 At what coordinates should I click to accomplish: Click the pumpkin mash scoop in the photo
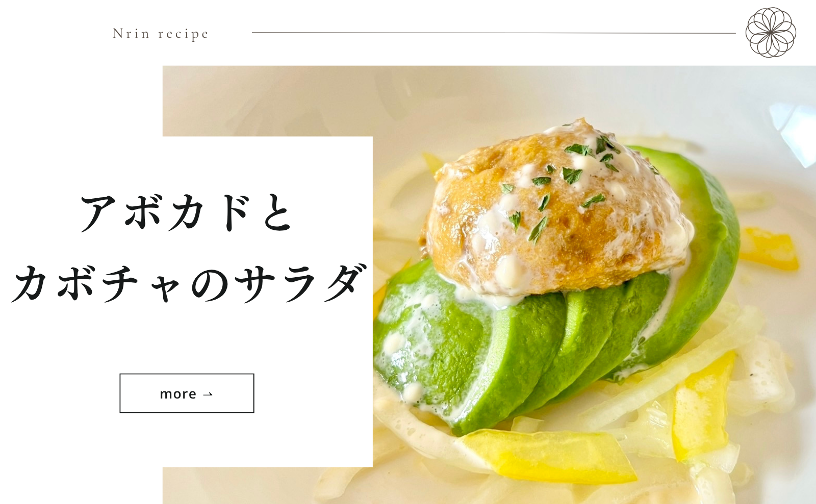(x=556, y=209)
